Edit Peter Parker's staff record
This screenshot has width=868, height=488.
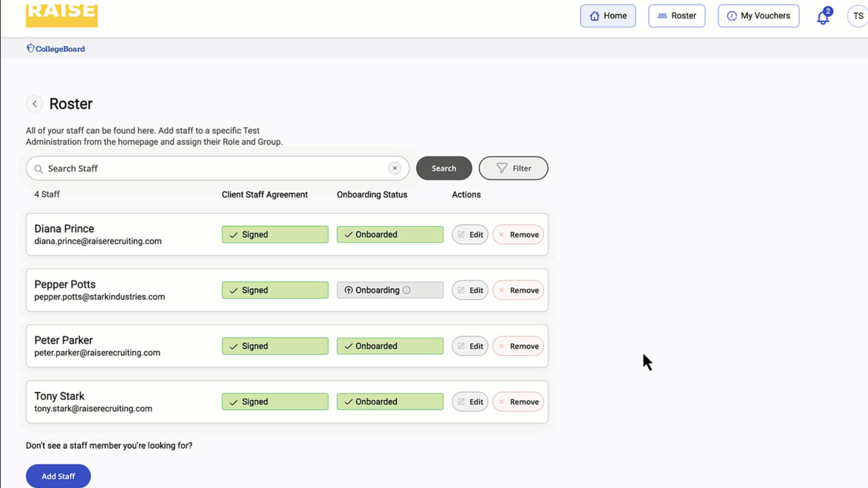[470, 346]
